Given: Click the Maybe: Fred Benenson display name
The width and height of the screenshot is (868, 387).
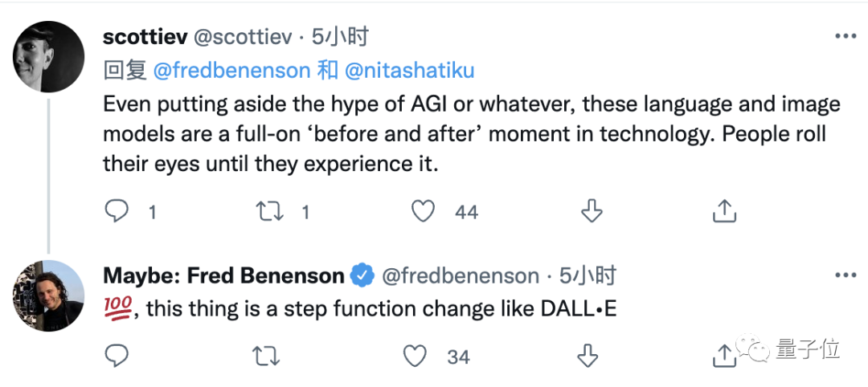Looking at the screenshot, I should point(223,276).
